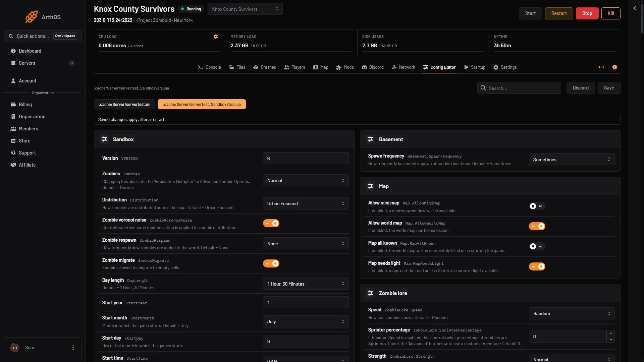Open the Zombies population dropdown
This screenshot has width=644, height=362.
click(x=306, y=180)
